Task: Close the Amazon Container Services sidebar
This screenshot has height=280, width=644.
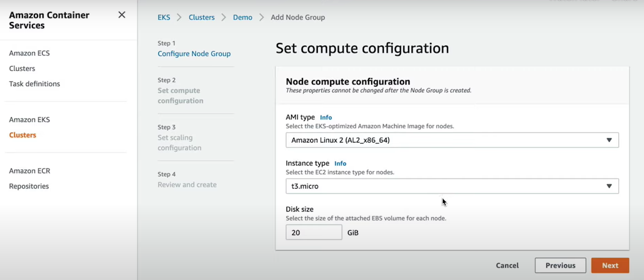Action: [122, 15]
